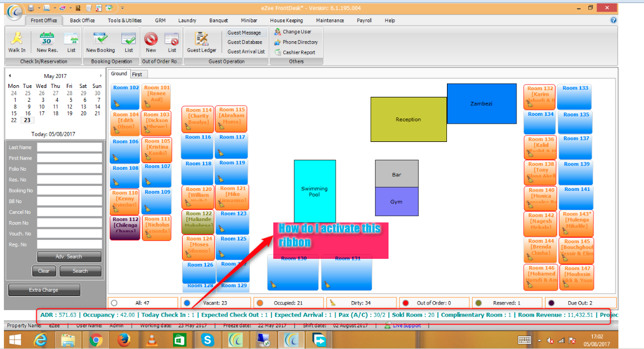Image resolution: width=644 pixels, height=349 pixels.
Task: Click the broom icon on Room 131
Action: [x=327, y=284]
